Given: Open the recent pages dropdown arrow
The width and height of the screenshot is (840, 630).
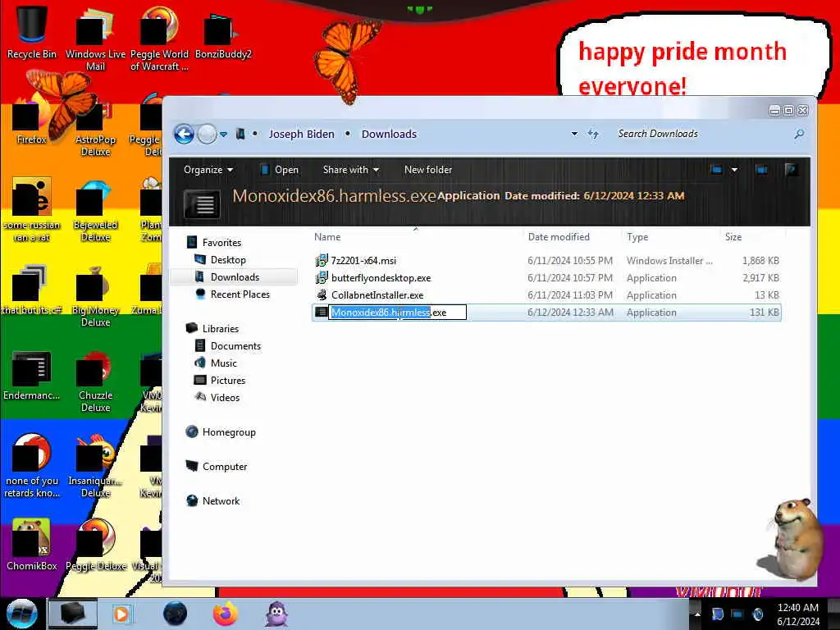Looking at the screenshot, I should click(223, 135).
